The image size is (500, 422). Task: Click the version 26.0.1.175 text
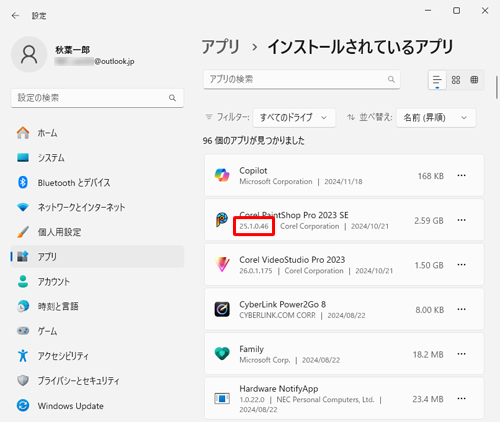tap(256, 271)
